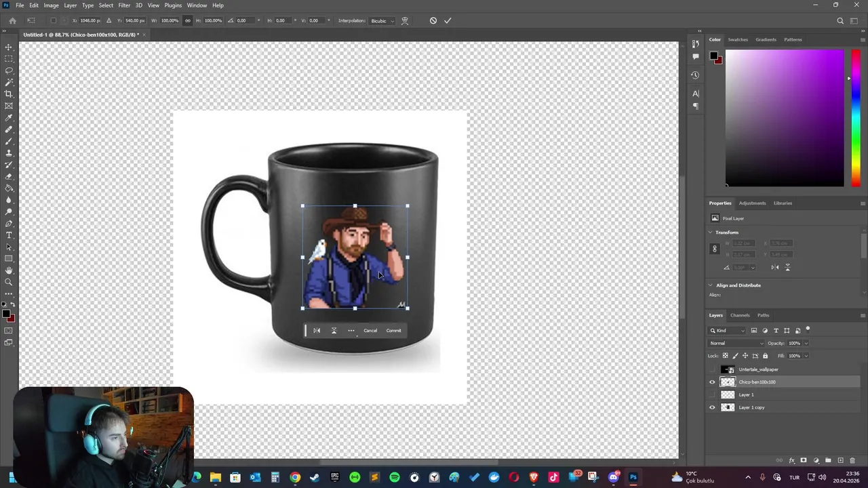Toggle relative positioning triangle in options bar
The image size is (868, 488).
click(x=109, y=20)
